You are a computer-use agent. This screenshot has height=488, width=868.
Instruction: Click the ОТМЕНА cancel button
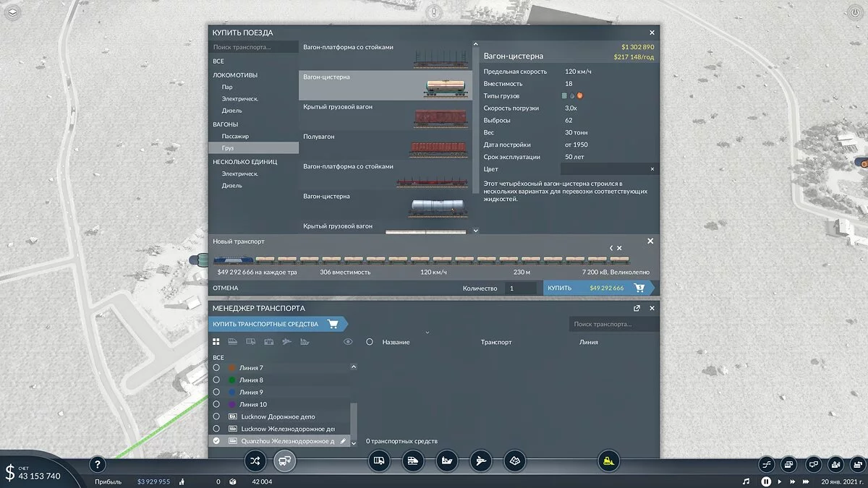[x=225, y=288]
